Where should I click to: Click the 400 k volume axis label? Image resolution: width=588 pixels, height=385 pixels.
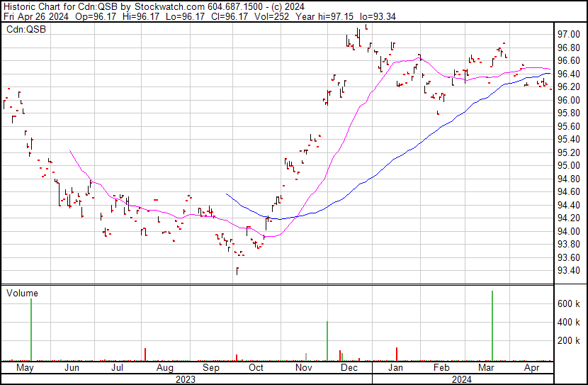(x=568, y=322)
